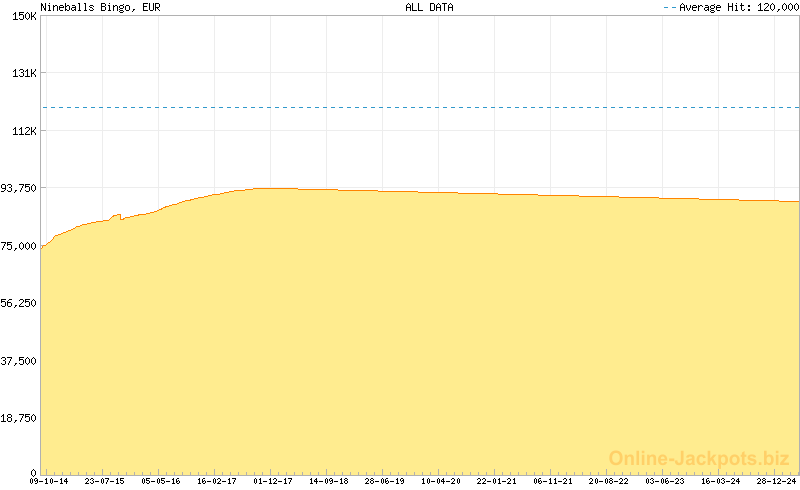Click the 01-12-17 date marker
The width and height of the screenshot is (800, 490).
click(x=273, y=481)
